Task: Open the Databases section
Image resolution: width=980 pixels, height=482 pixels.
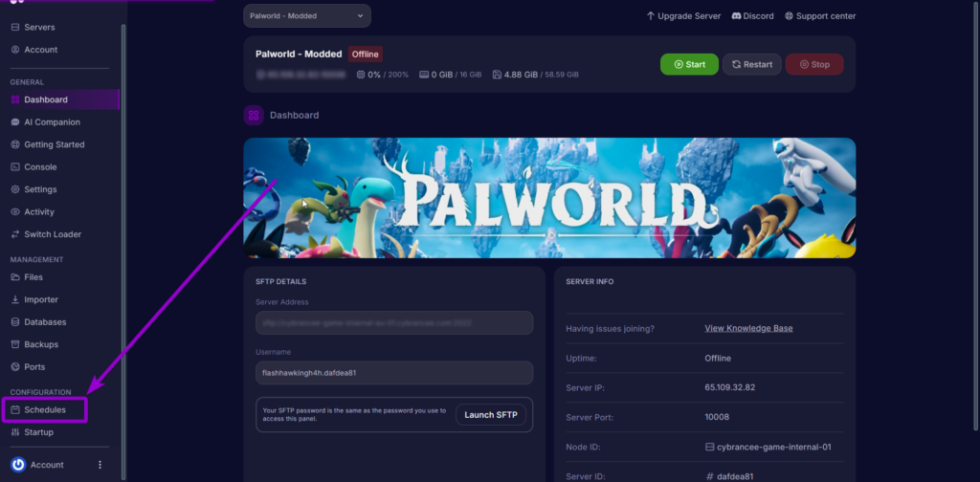Action: (x=45, y=322)
